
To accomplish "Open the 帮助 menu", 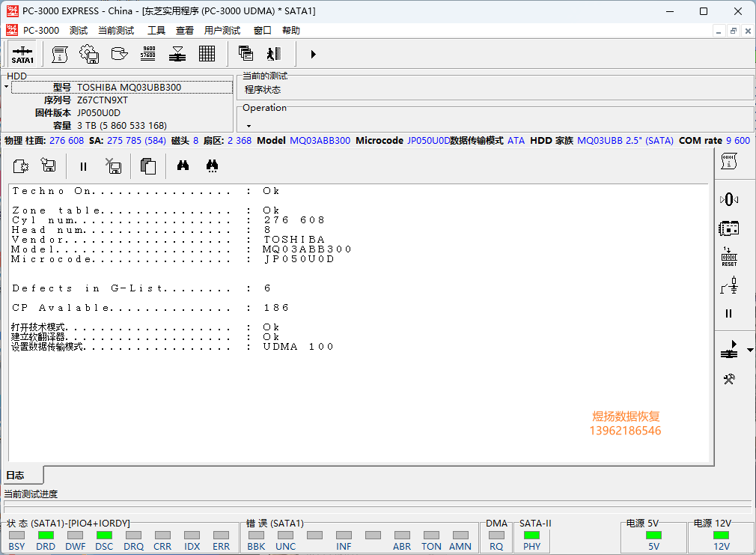I will point(291,31).
